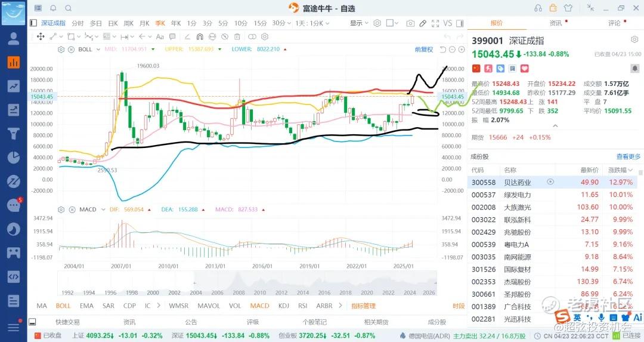The height and width of the screenshot is (342, 644).
Task: Expand the layout square dropdown arrow
Action: click(397, 23)
